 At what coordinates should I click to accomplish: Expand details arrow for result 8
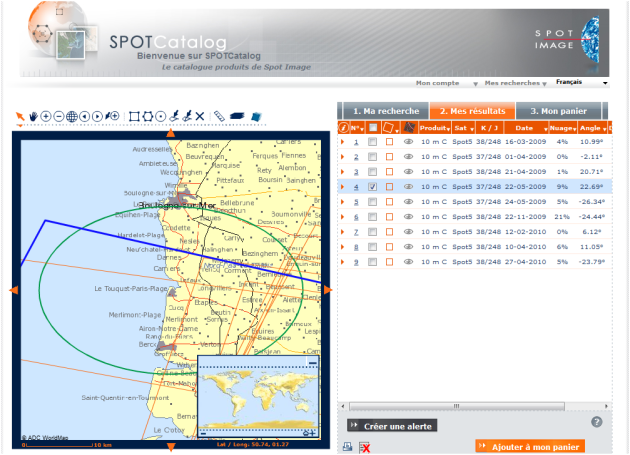[x=343, y=247]
